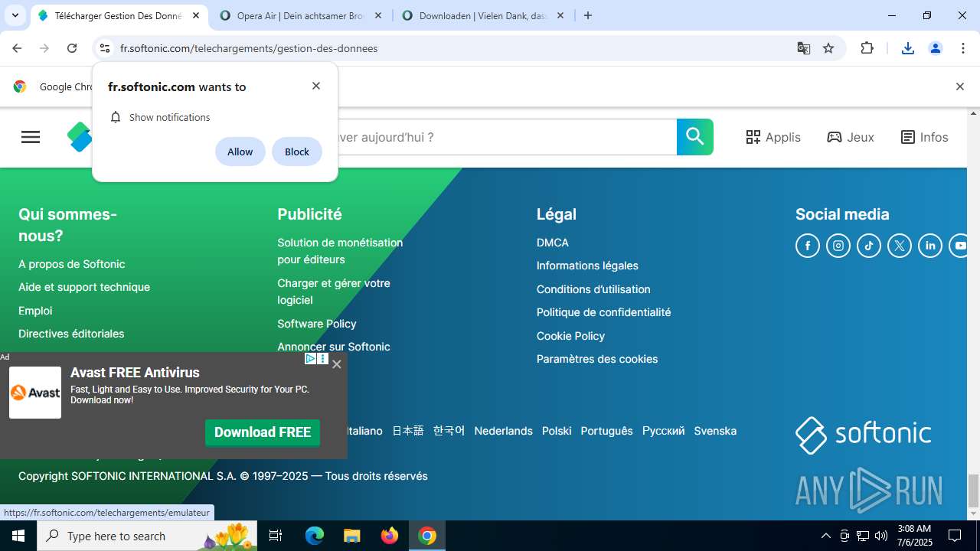View site information icon
The image size is (980, 551).
[105, 48]
